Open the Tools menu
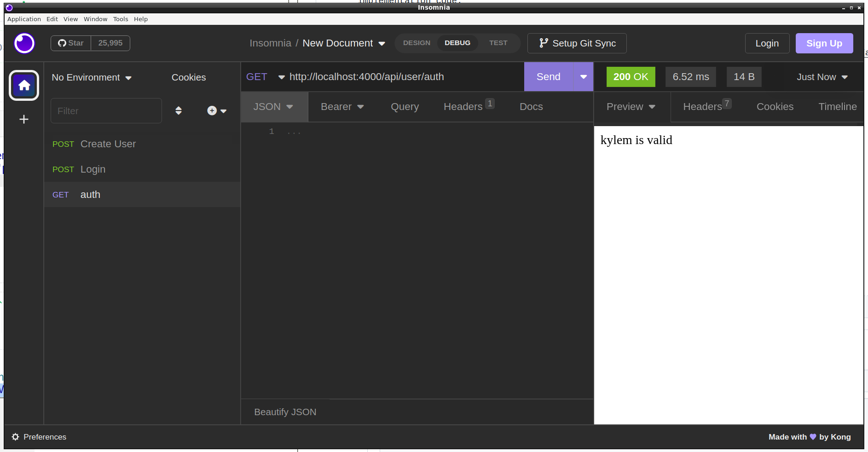Screen dimensions: 868x452 click(x=121, y=19)
